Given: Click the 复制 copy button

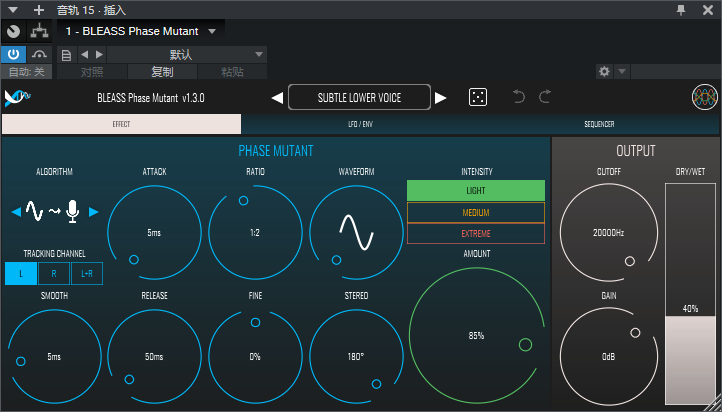Looking at the screenshot, I should coord(162,72).
